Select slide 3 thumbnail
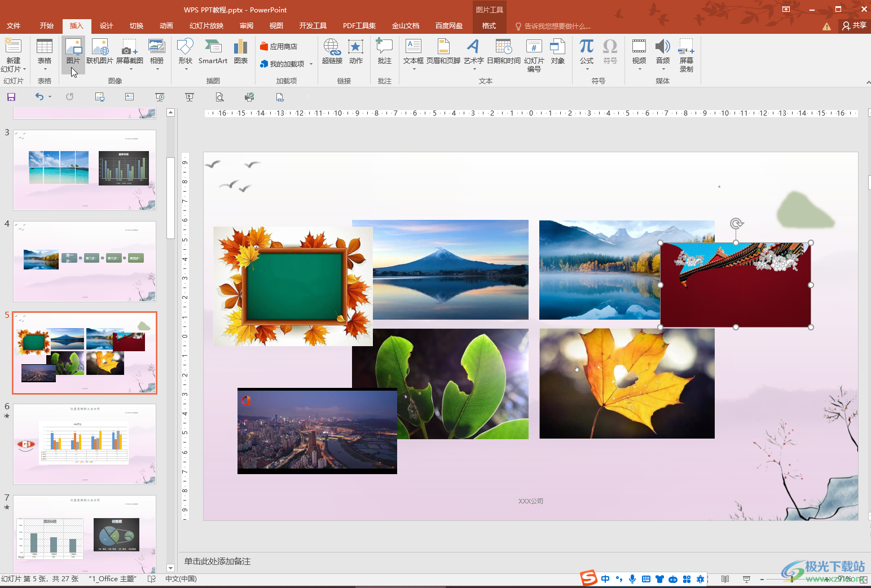871x588 pixels. [x=85, y=170]
